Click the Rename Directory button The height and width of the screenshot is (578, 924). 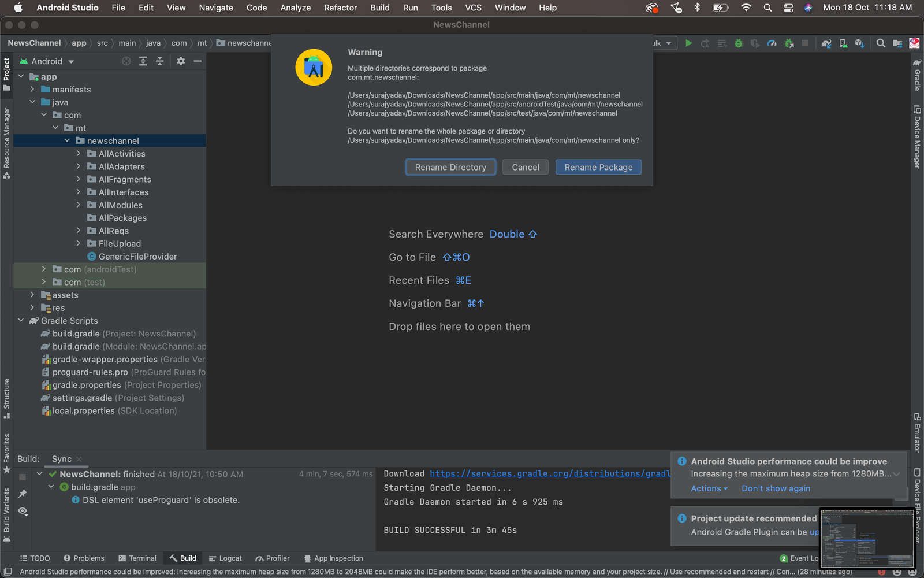click(x=450, y=167)
